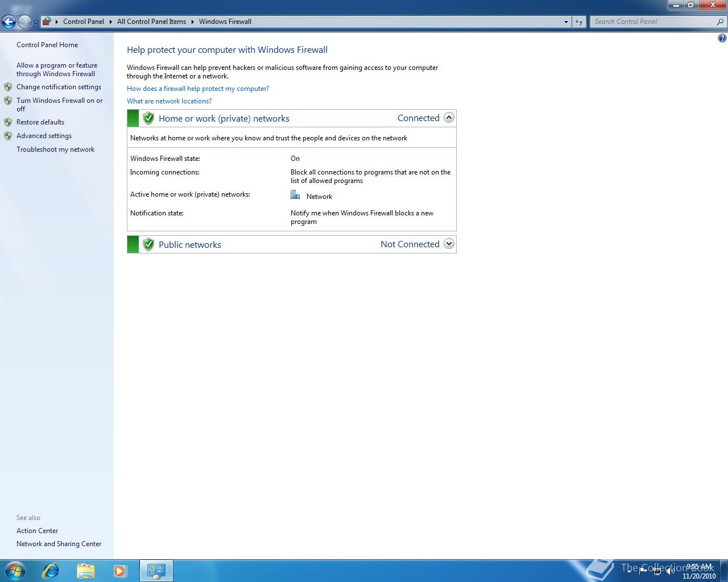This screenshot has width=728, height=582.
Task: Click the address bar refresh button
Action: tap(579, 22)
